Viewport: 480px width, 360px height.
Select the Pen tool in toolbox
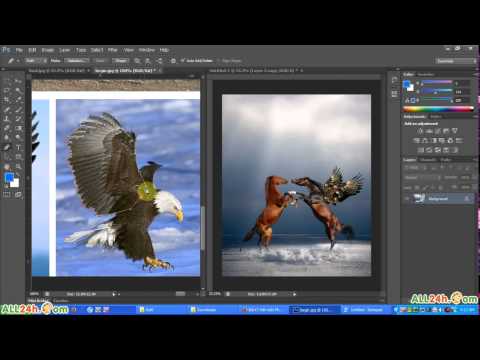pyautogui.click(x=7, y=147)
